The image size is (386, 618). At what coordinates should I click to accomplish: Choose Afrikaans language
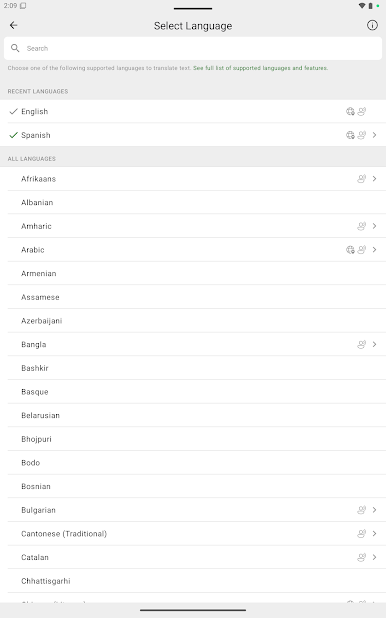click(193, 179)
